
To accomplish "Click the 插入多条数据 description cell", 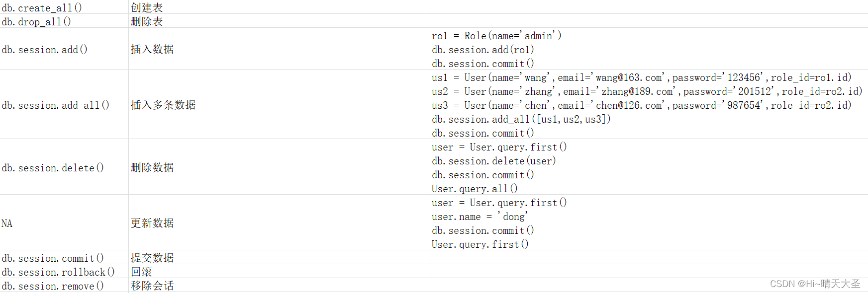I will [x=163, y=105].
